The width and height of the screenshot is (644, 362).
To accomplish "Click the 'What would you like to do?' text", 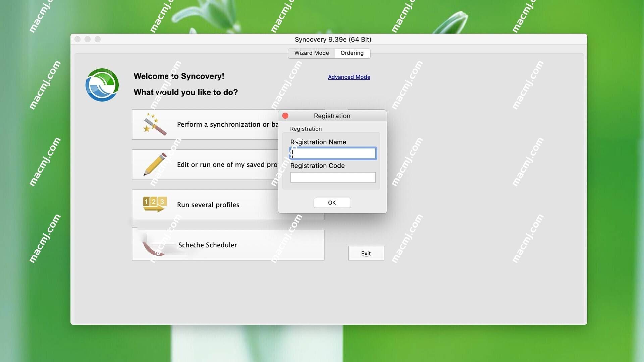I will pos(185,92).
